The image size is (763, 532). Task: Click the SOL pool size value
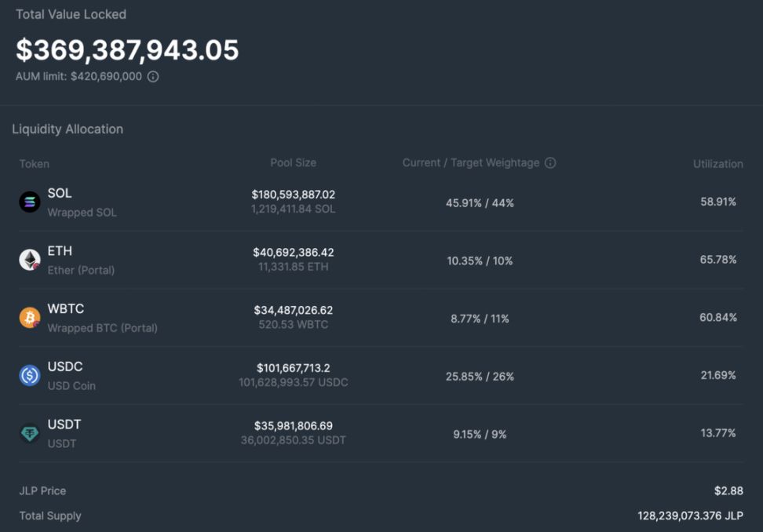coord(293,194)
